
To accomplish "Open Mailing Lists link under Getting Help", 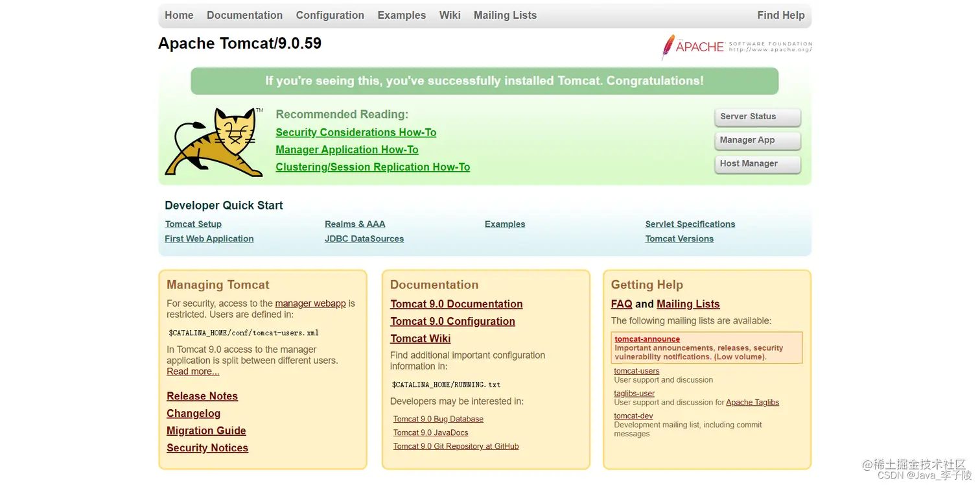I will pos(688,304).
